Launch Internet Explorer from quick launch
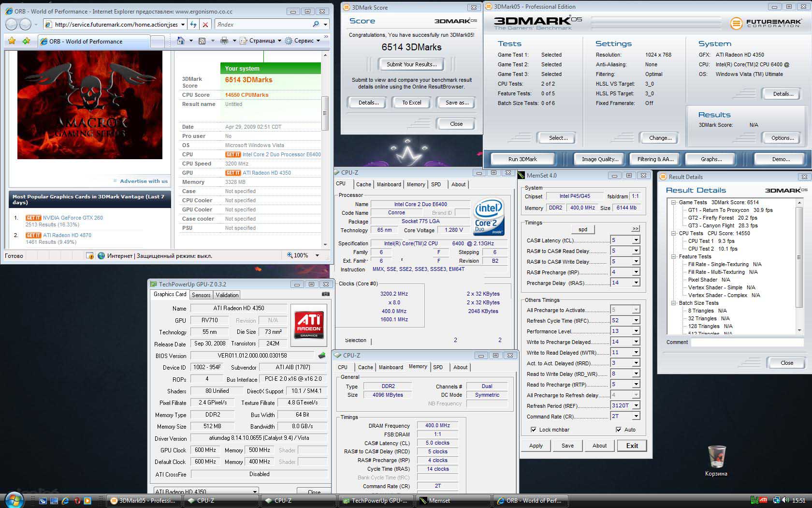 (x=65, y=501)
